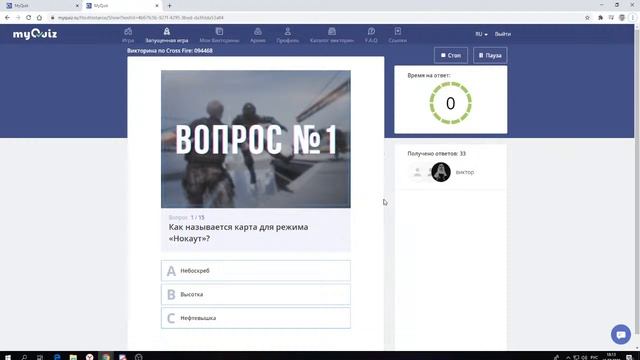This screenshot has height=360, width=640.
Task: Open the Windows Start menu
Action: [8, 357]
